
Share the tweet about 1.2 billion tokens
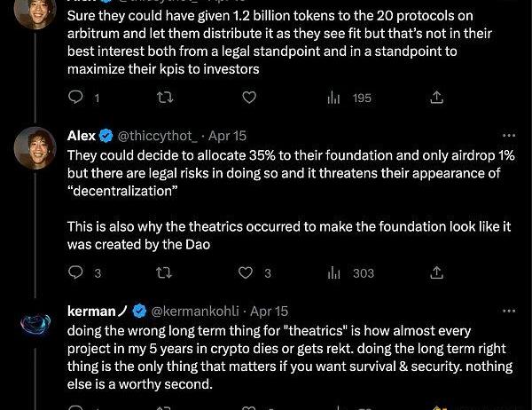pos(436,98)
